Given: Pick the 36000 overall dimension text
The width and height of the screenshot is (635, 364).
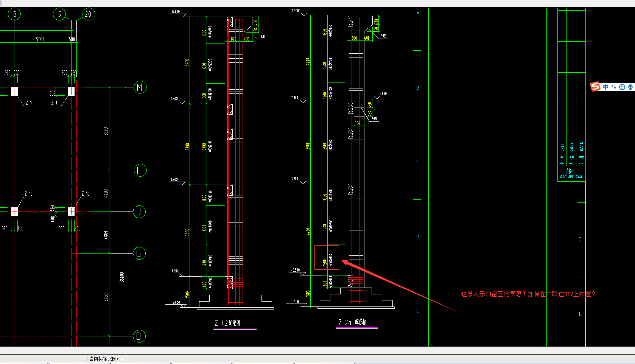Looking at the screenshot, I should (x=122, y=277).
